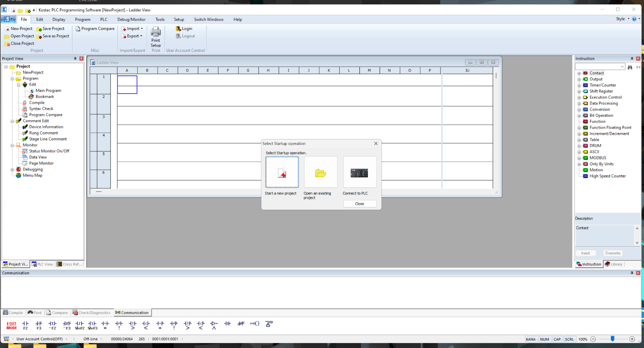Open the Edit menu tab
The width and height of the screenshot is (644, 348).
(39, 19)
